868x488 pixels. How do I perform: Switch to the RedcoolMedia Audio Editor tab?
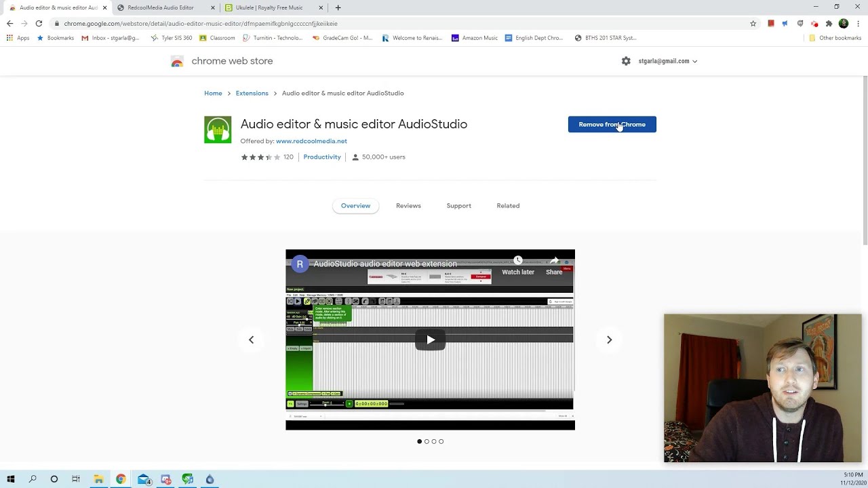pyautogui.click(x=161, y=7)
